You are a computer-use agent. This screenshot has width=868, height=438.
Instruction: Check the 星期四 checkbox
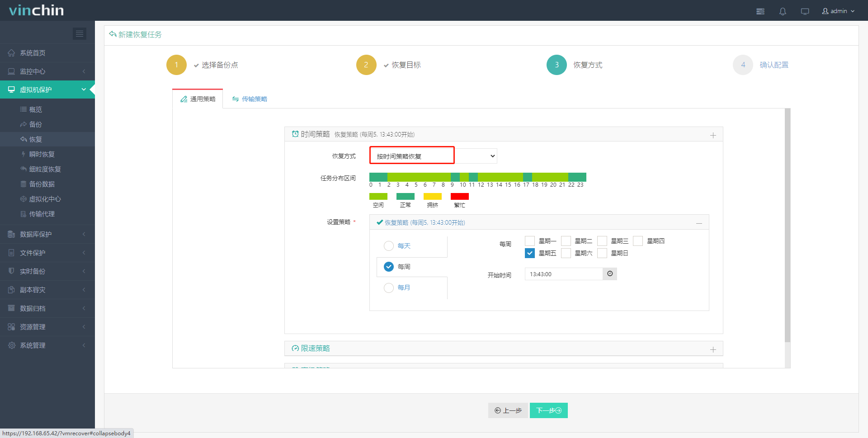click(x=638, y=241)
